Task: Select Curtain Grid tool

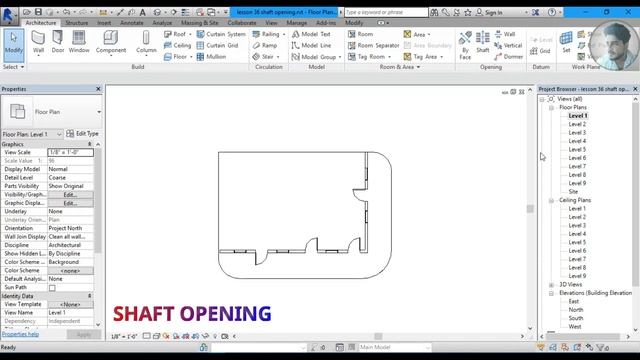Action: click(x=217, y=45)
